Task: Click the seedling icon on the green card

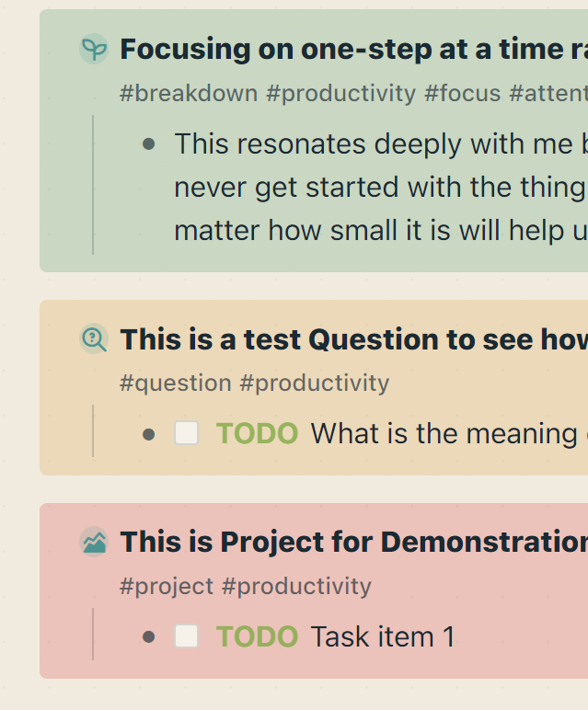Action: tap(94, 49)
